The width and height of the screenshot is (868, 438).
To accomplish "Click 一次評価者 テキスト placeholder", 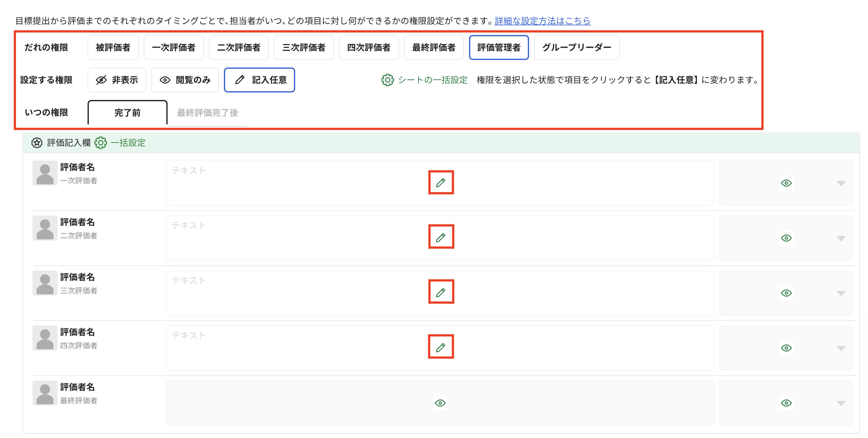I will coord(189,170).
